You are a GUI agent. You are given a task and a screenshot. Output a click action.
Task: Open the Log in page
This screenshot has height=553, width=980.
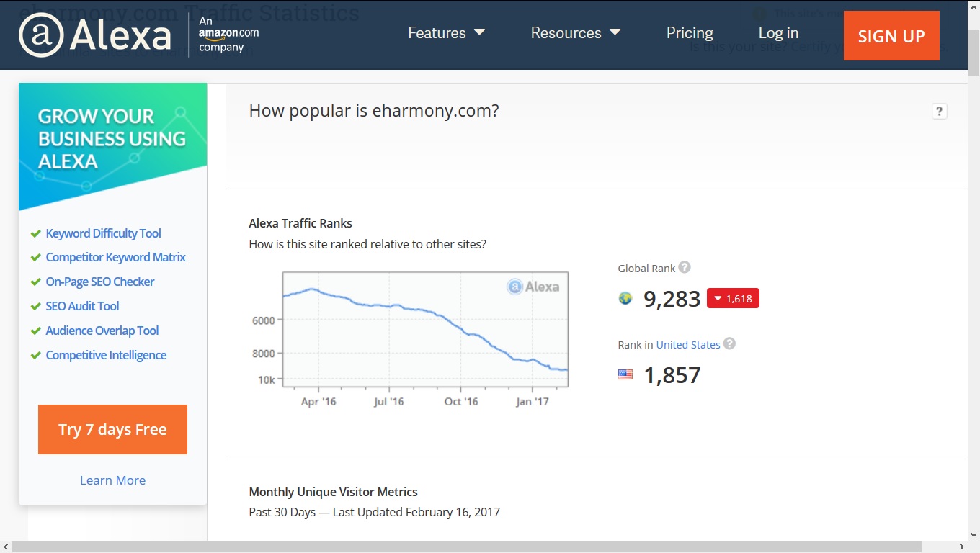click(x=778, y=33)
